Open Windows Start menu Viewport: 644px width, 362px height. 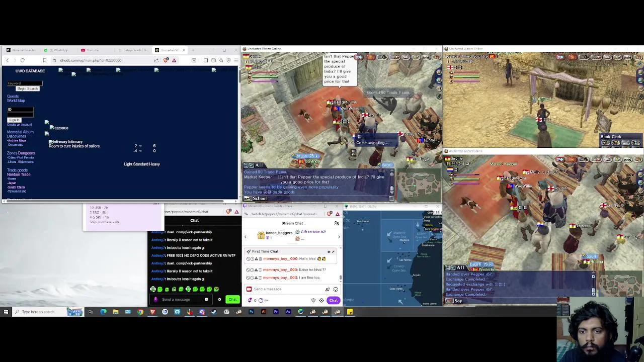point(6,312)
